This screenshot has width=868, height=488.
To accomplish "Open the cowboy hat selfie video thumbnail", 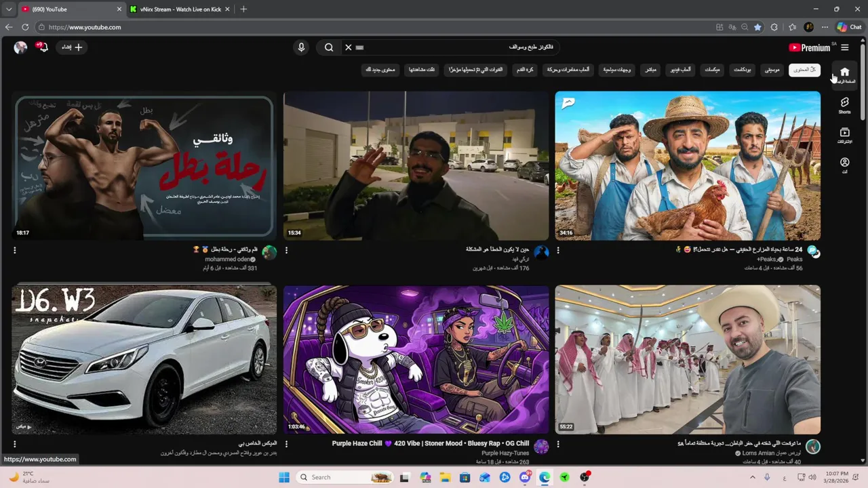I will coord(688,359).
